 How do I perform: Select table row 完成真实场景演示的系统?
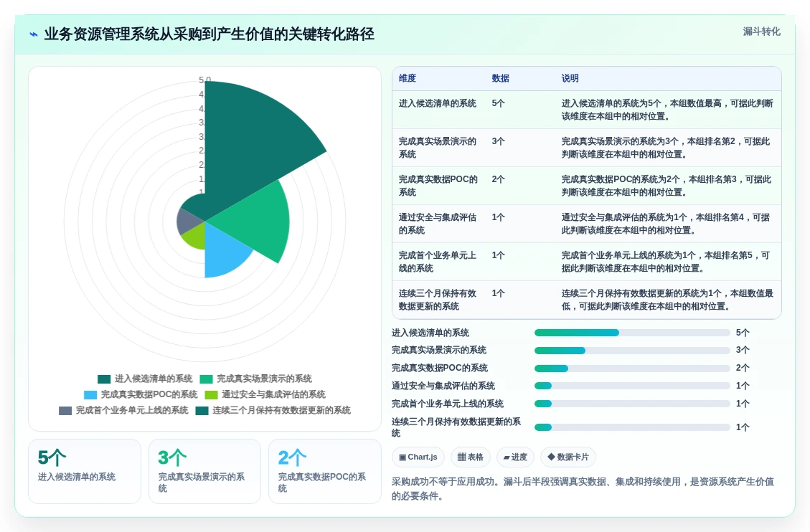(x=586, y=148)
